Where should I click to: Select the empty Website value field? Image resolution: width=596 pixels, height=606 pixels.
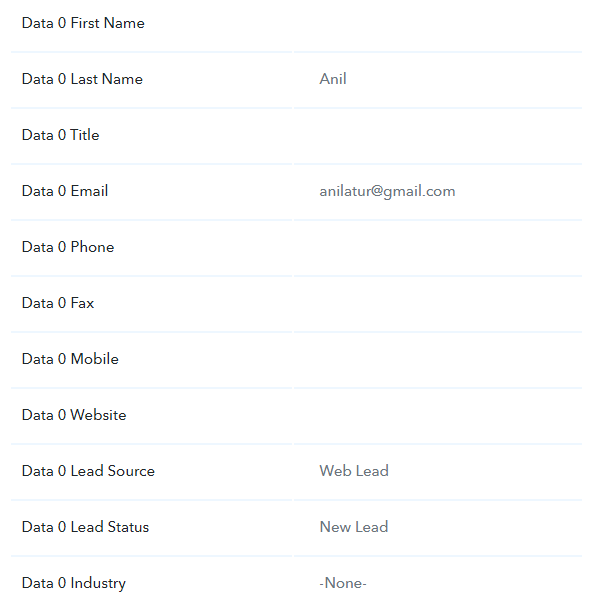pyautogui.click(x=438, y=416)
